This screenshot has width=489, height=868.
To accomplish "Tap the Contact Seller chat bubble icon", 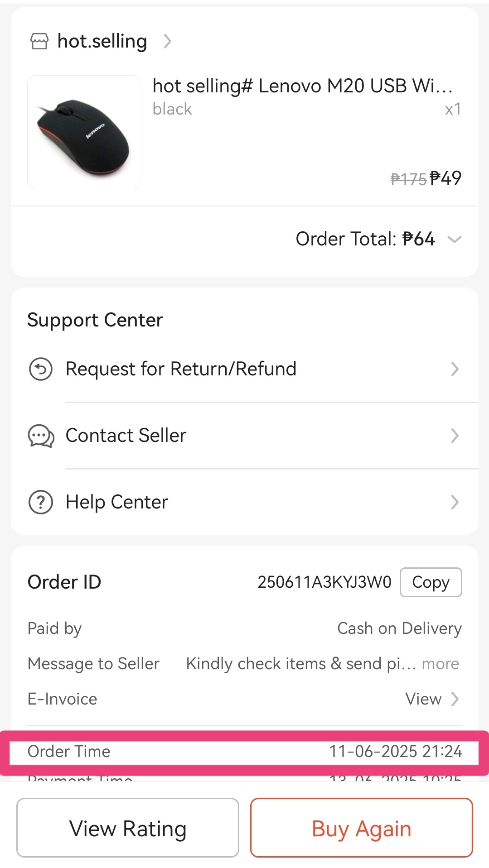I will click(x=41, y=436).
